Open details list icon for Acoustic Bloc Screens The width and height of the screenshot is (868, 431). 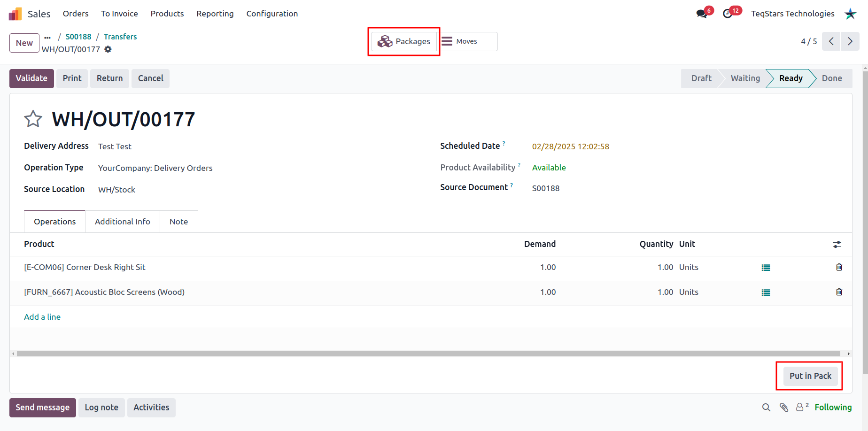tap(766, 292)
